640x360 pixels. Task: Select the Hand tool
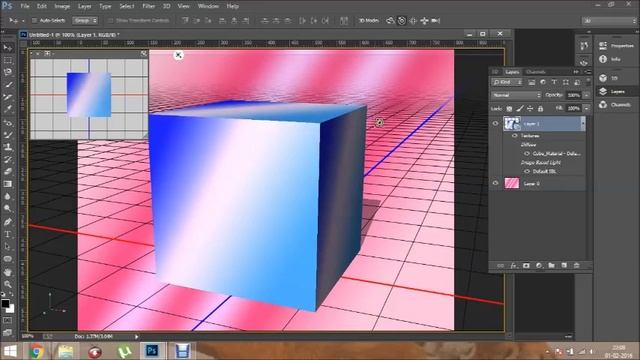7,272
